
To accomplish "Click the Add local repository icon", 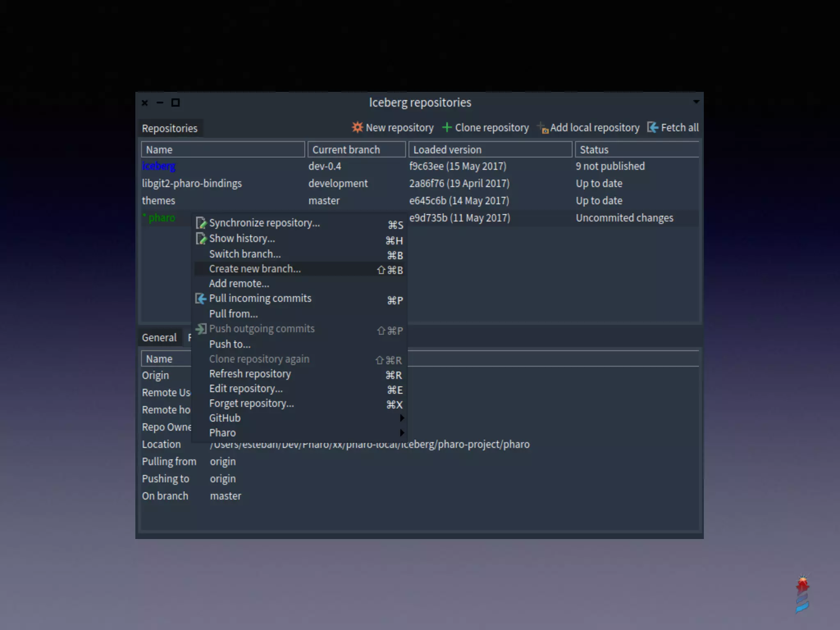I will pyautogui.click(x=543, y=128).
